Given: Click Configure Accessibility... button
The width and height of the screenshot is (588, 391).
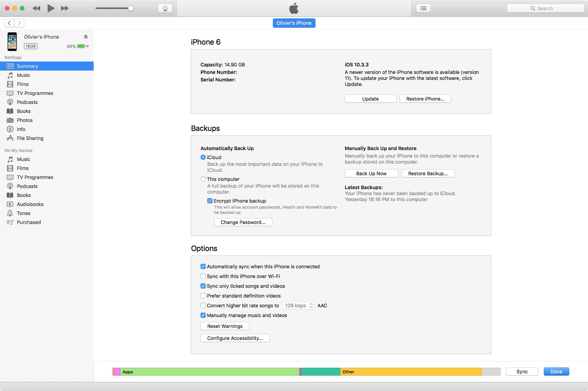Looking at the screenshot, I should click(x=235, y=338).
